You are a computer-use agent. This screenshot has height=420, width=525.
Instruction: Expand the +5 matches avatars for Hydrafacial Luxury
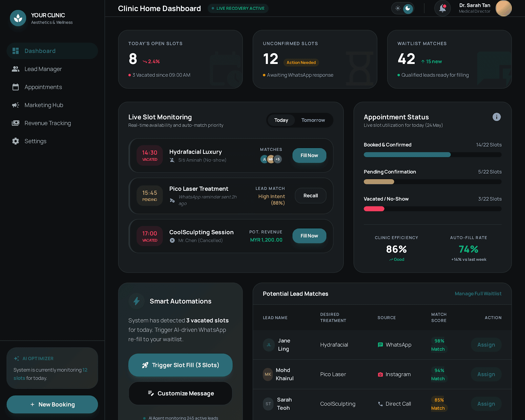coord(278,159)
